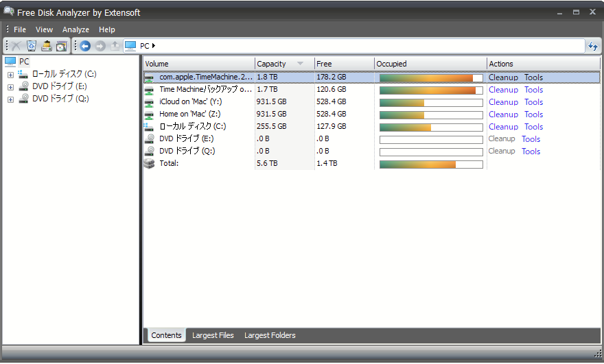Screen dimensions: 604x364
Task: Switch to the Largest Files tab
Action: point(213,335)
